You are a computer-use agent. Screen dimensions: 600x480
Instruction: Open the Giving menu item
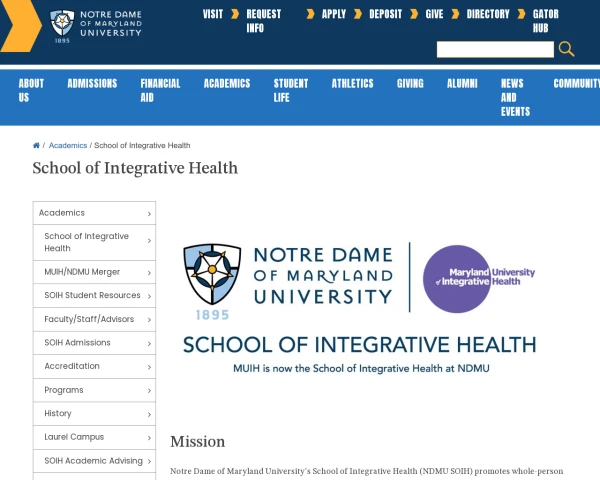tap(410, 83)
